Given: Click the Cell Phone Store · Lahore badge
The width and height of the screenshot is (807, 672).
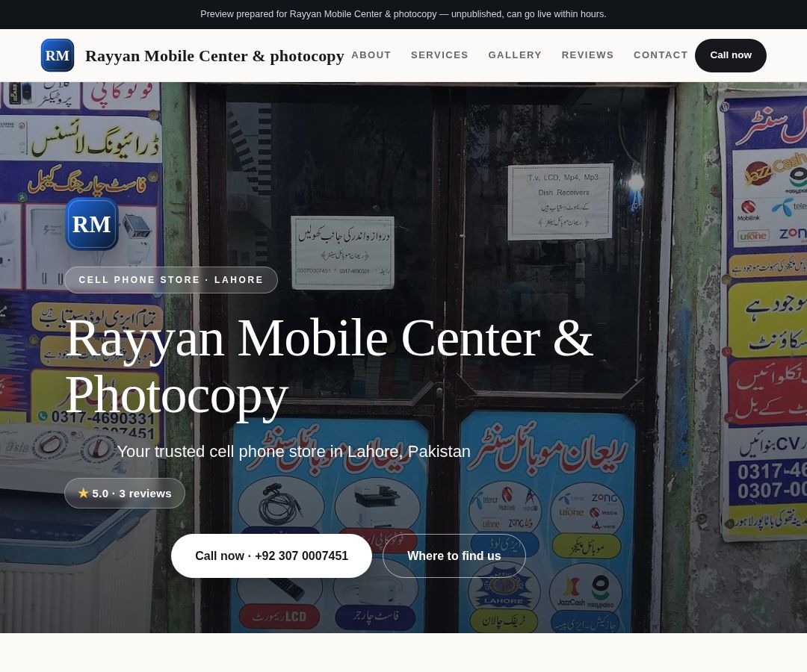Looking at the screenshot, I should pos(171,280).
